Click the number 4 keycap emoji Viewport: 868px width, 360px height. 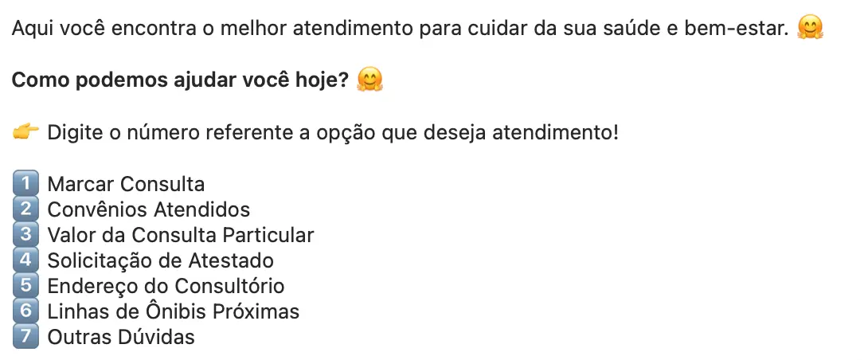coord(25,260)
